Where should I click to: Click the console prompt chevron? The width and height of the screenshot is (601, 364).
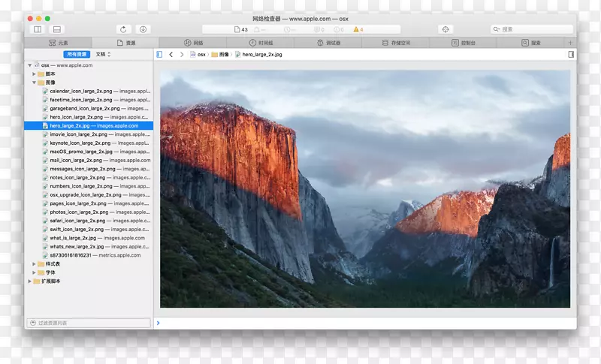point(158,323)
